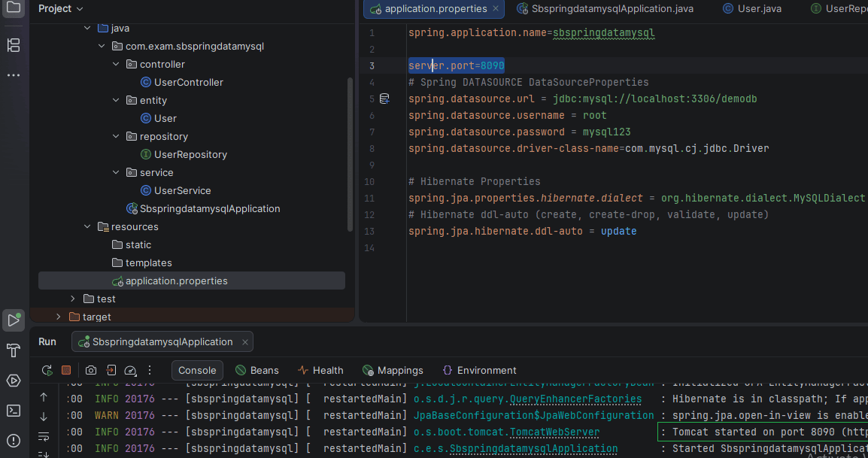The width and height of the screenshot is (868, 458).
Task: Open the Build tool window with the hammer icon
Action: 13,350
